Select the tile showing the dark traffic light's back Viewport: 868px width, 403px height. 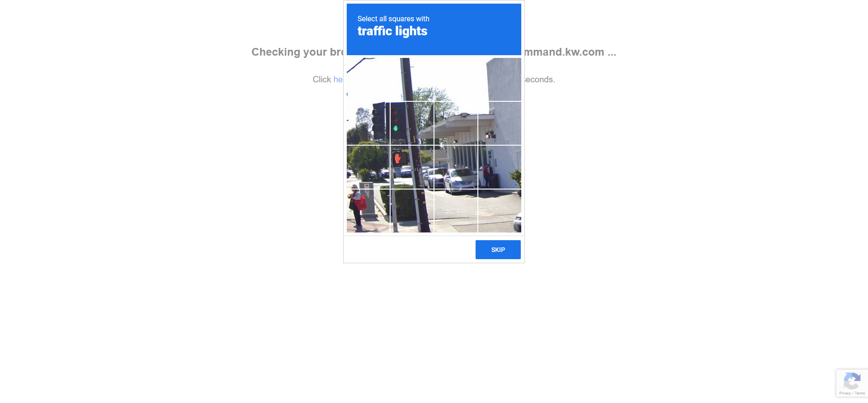click(x=368, y=123)
